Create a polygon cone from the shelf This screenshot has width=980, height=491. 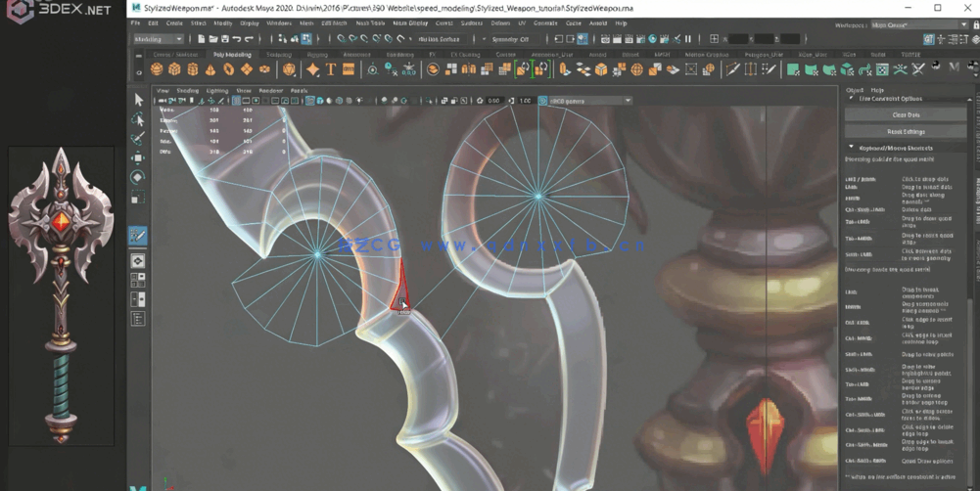pyautogui.click(x=211, y=69)
